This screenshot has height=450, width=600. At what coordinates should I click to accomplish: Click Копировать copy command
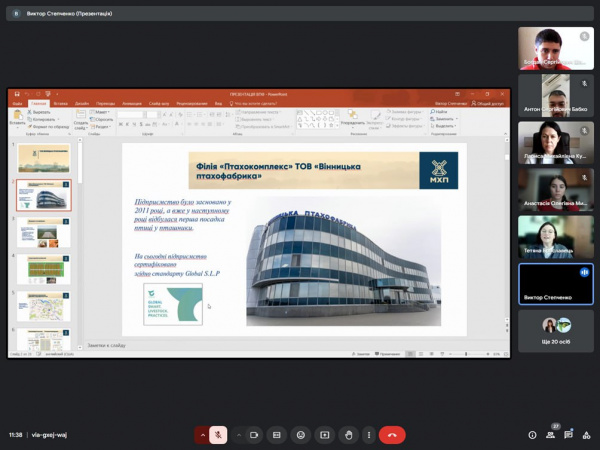(42, 119)
